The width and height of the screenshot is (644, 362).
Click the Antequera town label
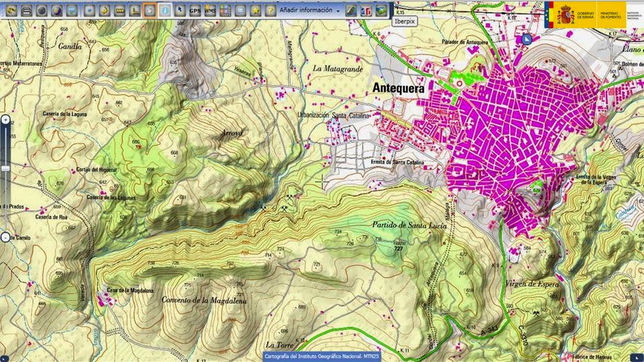pyautogui.click(x=398, y=88)
